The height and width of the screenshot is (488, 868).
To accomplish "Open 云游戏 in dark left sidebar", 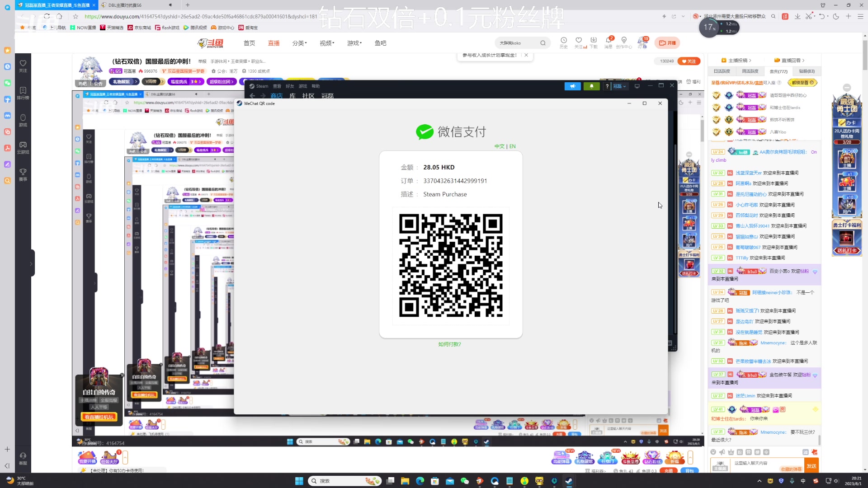I will tap(23, 147).
